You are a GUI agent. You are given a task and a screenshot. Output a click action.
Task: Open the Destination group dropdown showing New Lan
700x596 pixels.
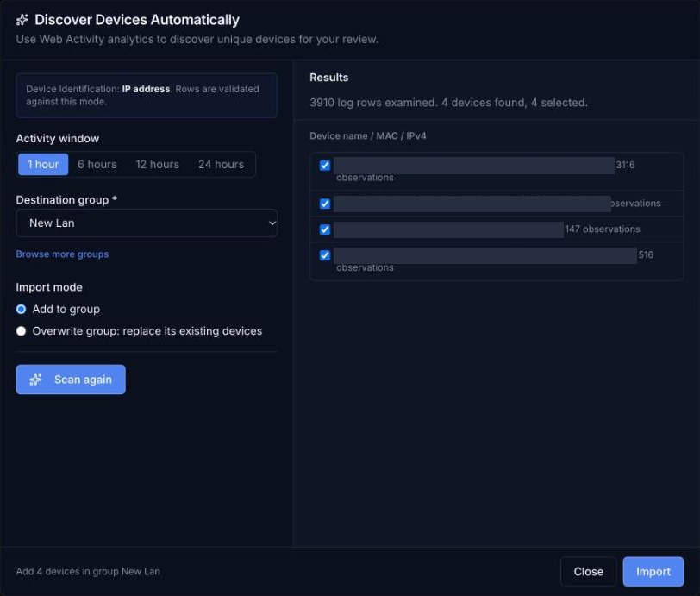(x=147, y=223)
